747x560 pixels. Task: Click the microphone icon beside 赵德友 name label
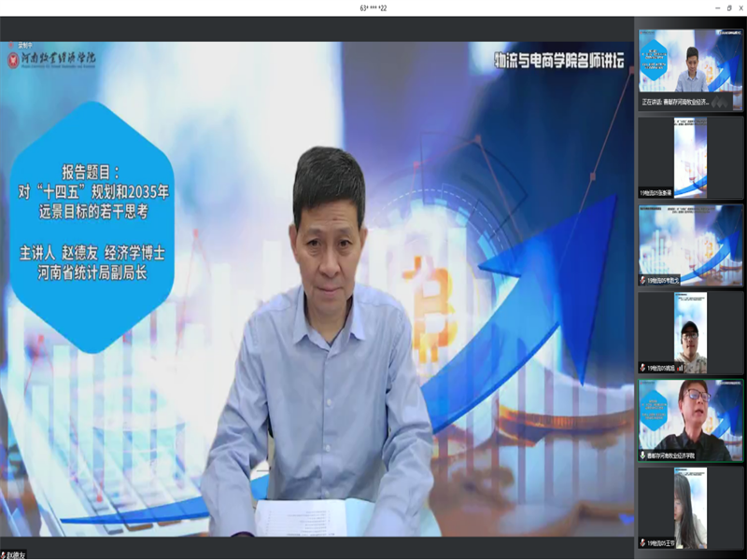pyautogui.click(x=4, y=554)
